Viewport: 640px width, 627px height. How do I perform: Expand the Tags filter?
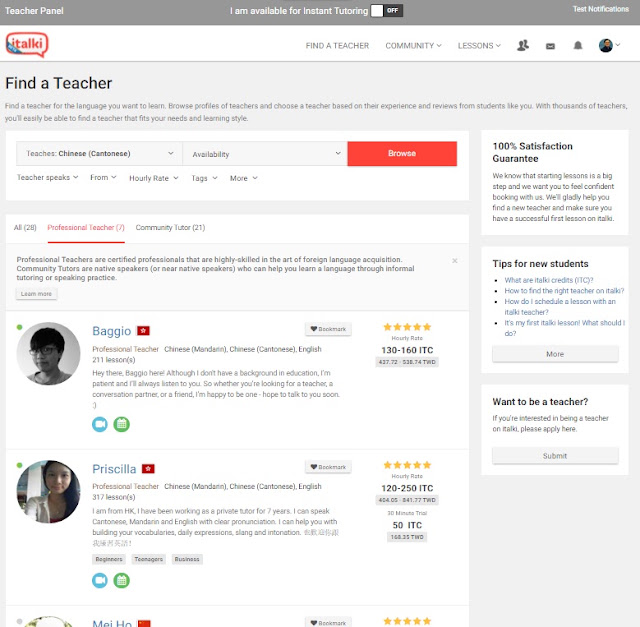click(x=204, y=178)
